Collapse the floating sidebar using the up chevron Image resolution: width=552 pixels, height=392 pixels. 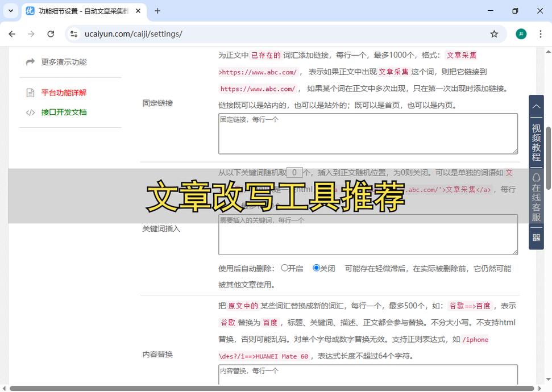pyautogui.click(x=536, y=106)
